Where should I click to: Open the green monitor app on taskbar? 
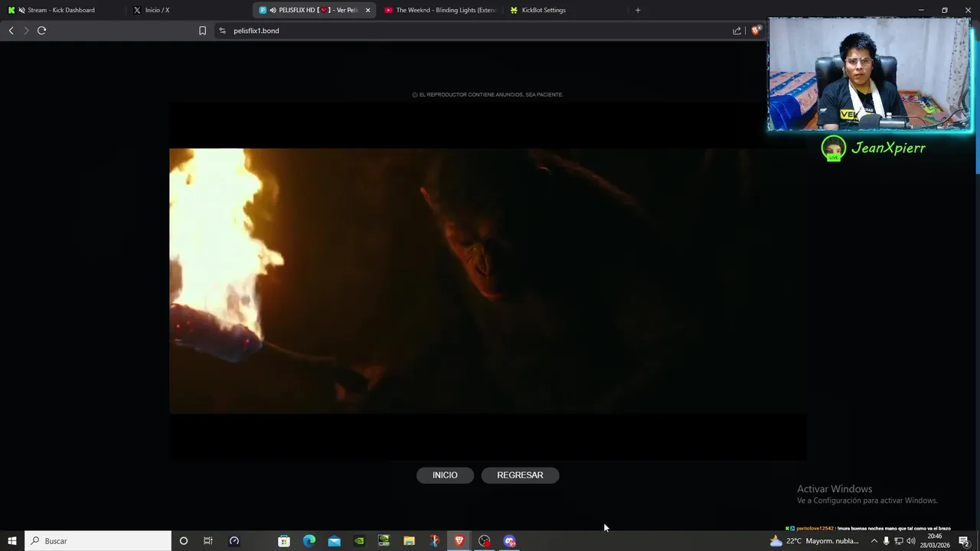pos(384,541)
